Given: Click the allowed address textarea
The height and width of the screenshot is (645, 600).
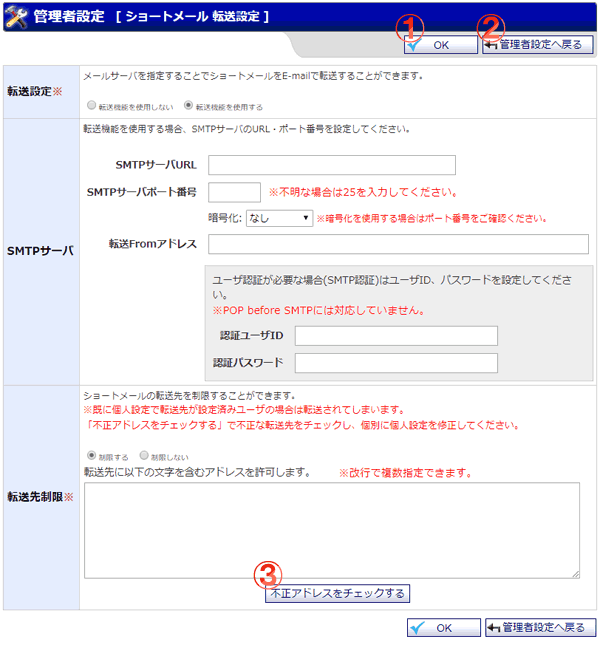Looking at the screenshot, I should [x=332, y=531].
